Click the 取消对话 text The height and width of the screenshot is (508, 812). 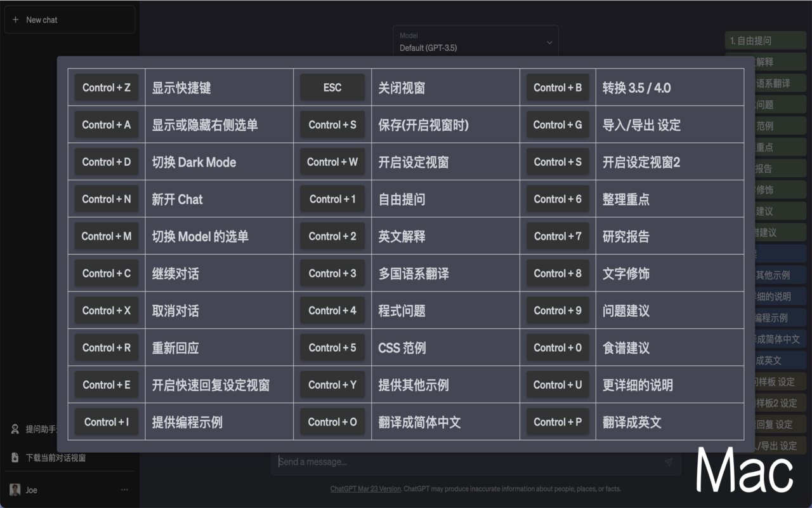pos(175,311)
